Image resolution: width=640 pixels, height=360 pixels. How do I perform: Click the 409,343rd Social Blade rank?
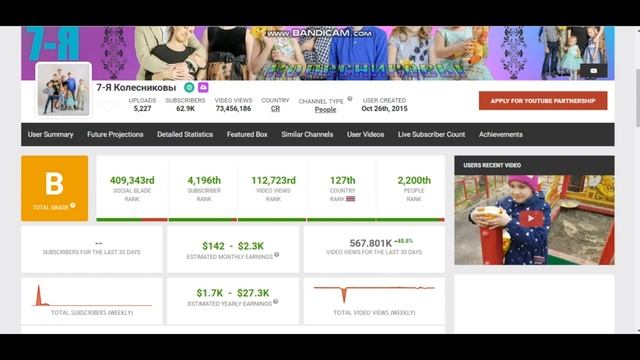point(132,180)
